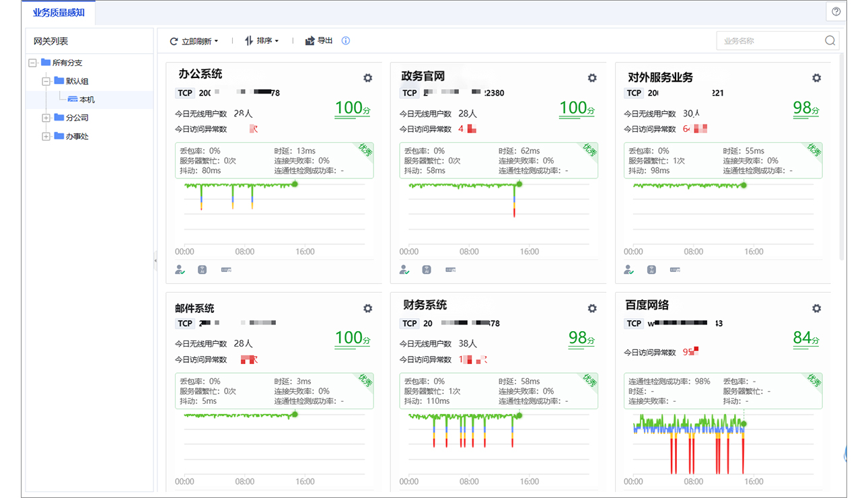The width and height of the screenshot is (868, 498).
Task: Click the 财务系统 card title
Action: coord(425,305)
